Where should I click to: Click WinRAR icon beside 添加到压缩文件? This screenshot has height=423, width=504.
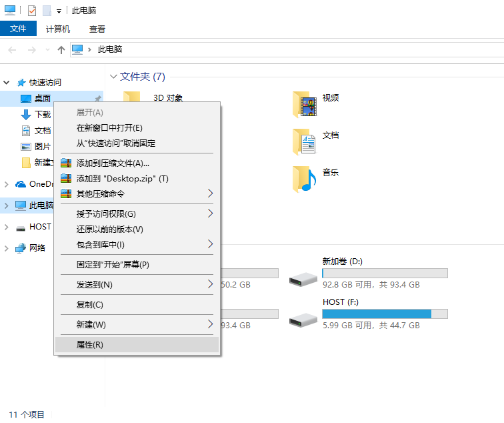(x=66, y=163)
